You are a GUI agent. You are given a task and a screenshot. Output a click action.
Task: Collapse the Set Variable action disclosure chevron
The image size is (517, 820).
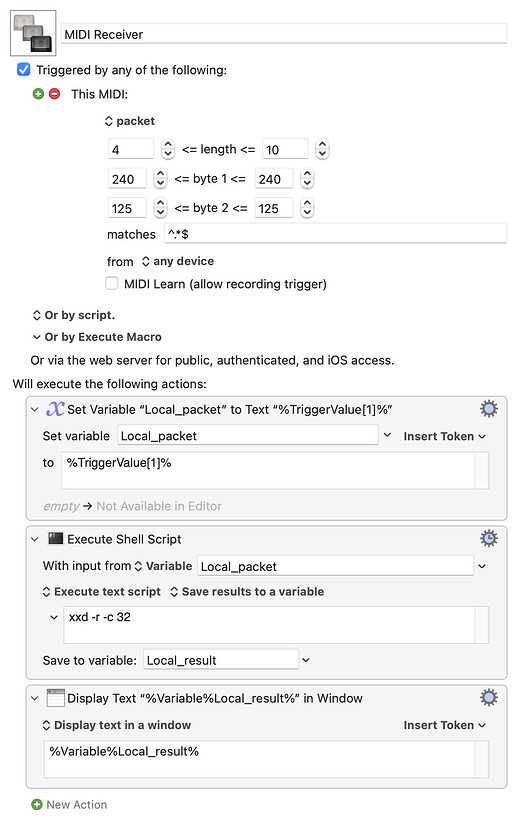35,409
